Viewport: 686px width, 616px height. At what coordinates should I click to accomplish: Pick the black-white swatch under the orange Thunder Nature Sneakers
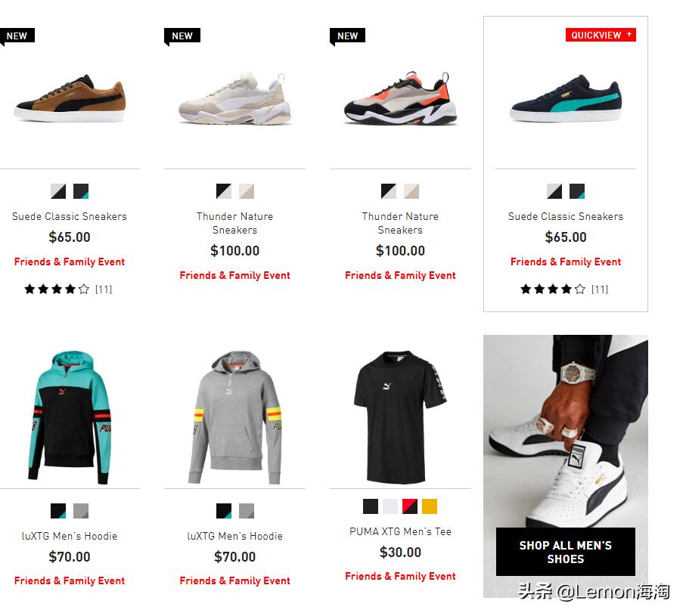(x=389, y=191)
